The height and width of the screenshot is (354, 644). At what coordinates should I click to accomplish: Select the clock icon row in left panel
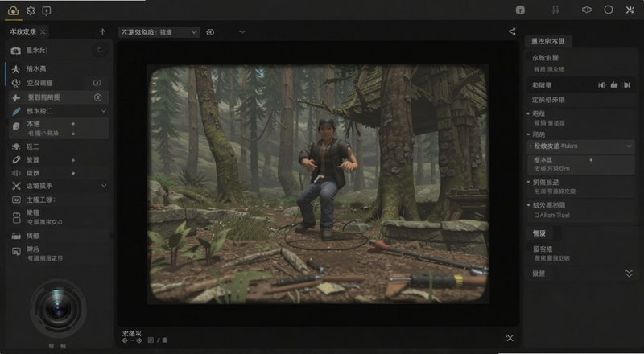pos(59,83)
